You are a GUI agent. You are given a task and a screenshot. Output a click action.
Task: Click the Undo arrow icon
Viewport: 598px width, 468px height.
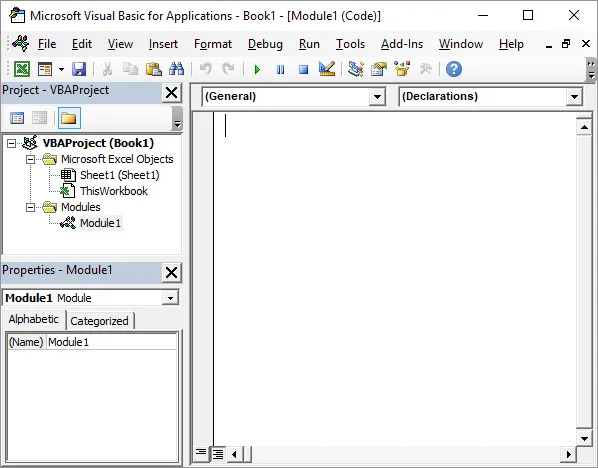point(206,69)
